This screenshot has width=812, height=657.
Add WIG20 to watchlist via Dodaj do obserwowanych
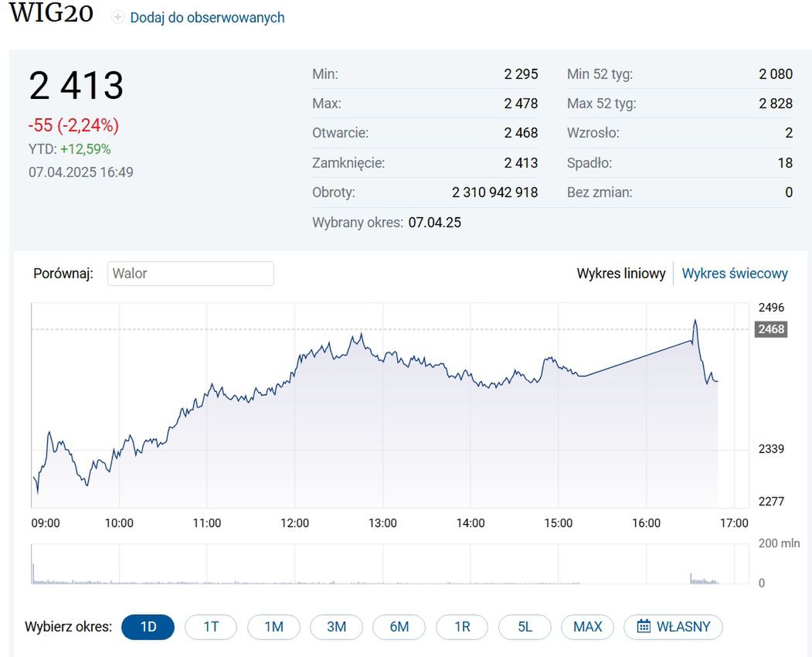(206, 17)
